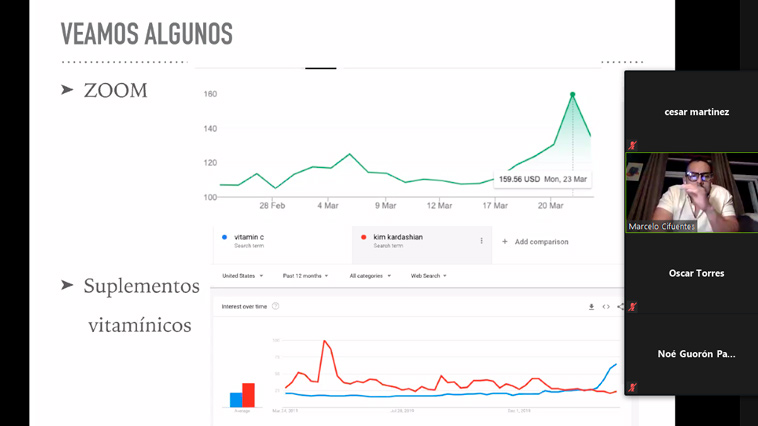The height and width of the screenshot is (426, 758).
Task: Select Oscar Torres participant tile
Action: pos(692,273)
